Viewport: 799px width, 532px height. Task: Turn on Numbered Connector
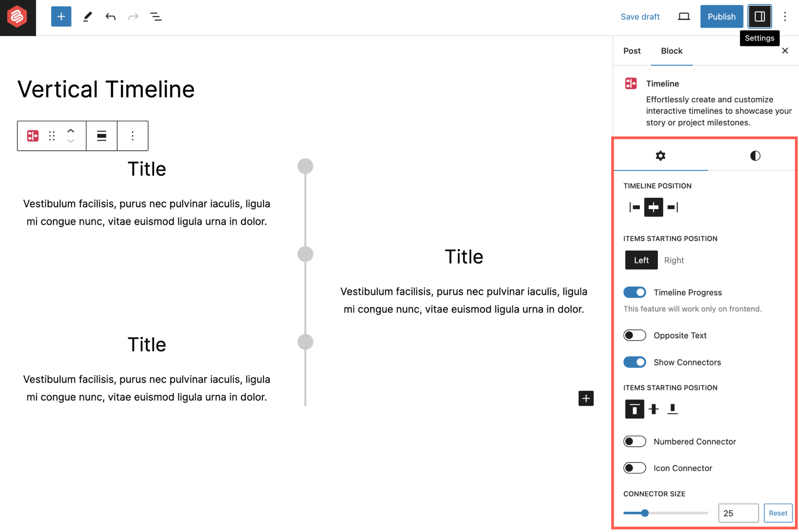point(634,441)
